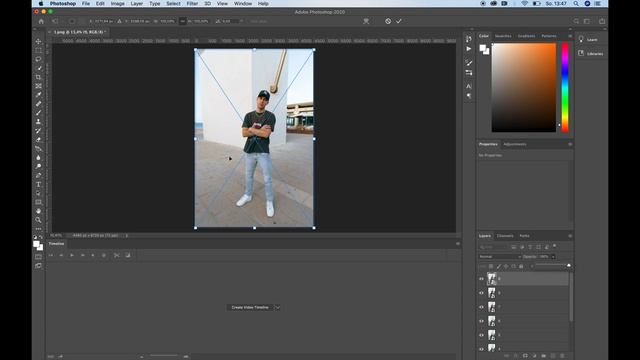Select the Quick Selection tool
This screenshot has width=640, height=360.
pyautogui.click(x=38, y=68)
